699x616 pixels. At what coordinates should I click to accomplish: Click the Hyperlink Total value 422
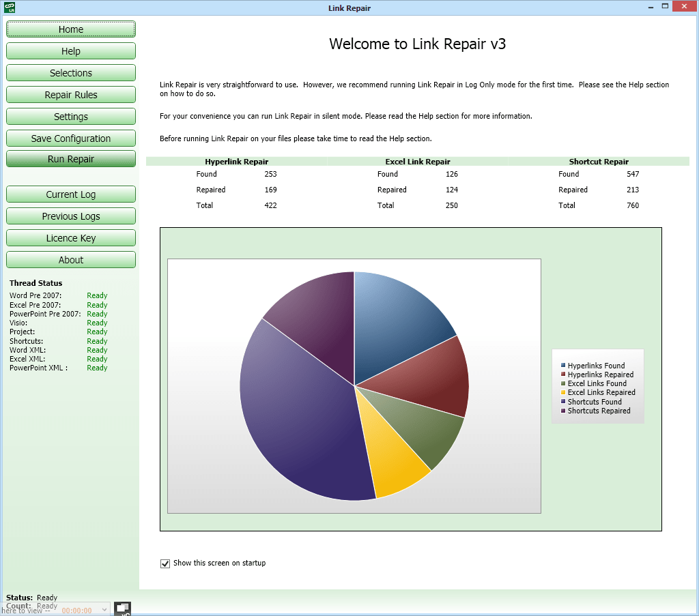tap(270, 205)
